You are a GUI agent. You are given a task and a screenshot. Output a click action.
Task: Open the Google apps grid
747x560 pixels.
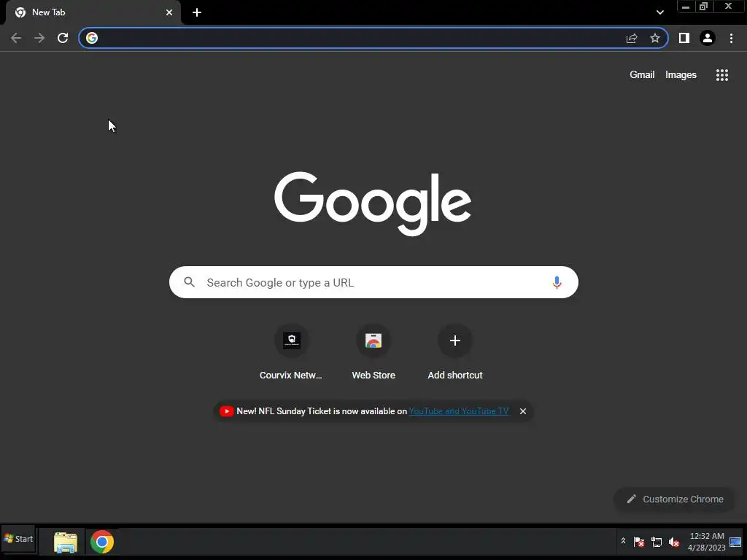pyautogui.click(x=722, y=75)
